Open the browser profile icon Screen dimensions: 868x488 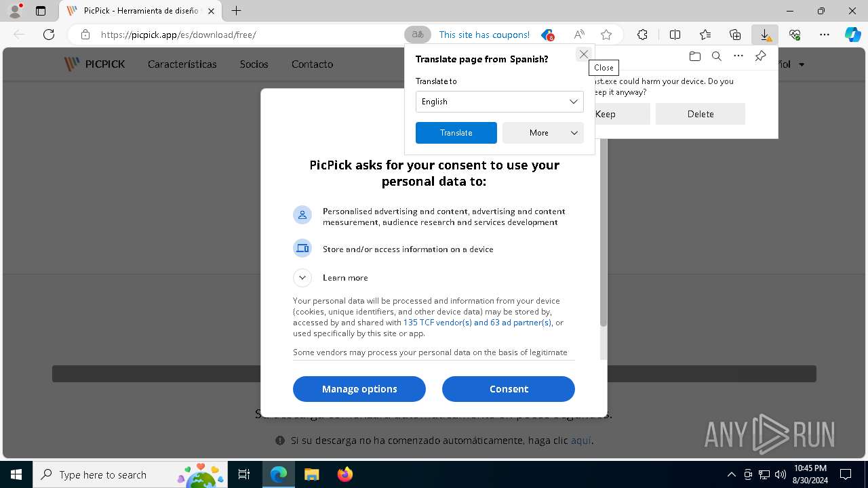pyautogui.click(x=15, y=11)
